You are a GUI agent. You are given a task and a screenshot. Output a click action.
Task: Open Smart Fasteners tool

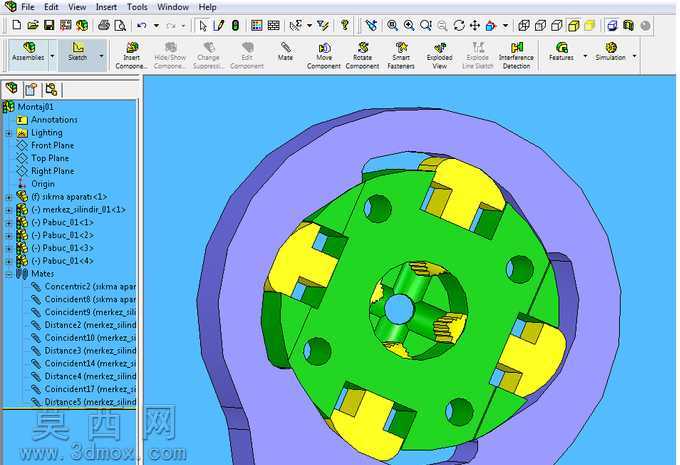pos(401,55)
